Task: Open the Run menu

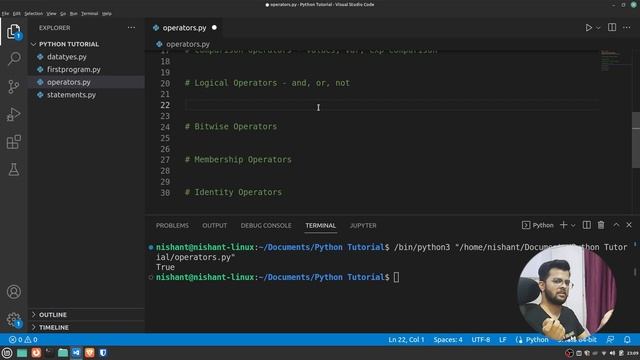Action: (73, 13)
